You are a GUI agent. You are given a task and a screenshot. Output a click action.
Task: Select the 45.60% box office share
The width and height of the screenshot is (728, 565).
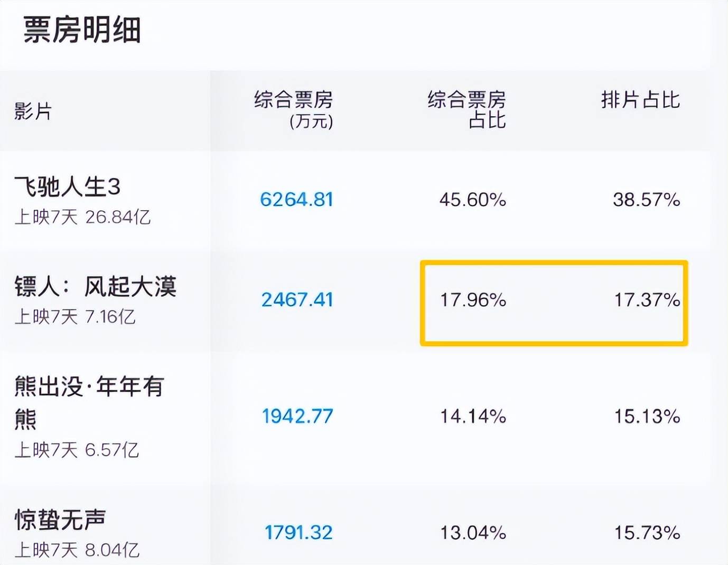click(473, 200)
